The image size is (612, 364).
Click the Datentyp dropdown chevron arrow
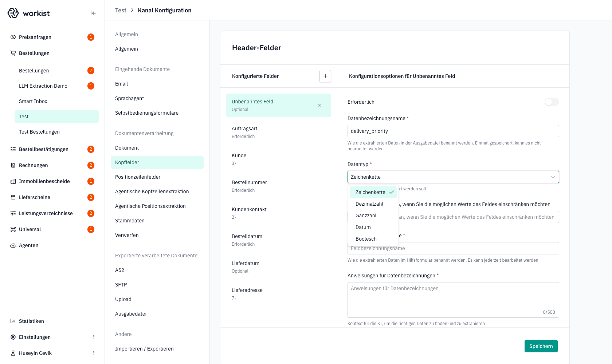(x=553, y=177)
